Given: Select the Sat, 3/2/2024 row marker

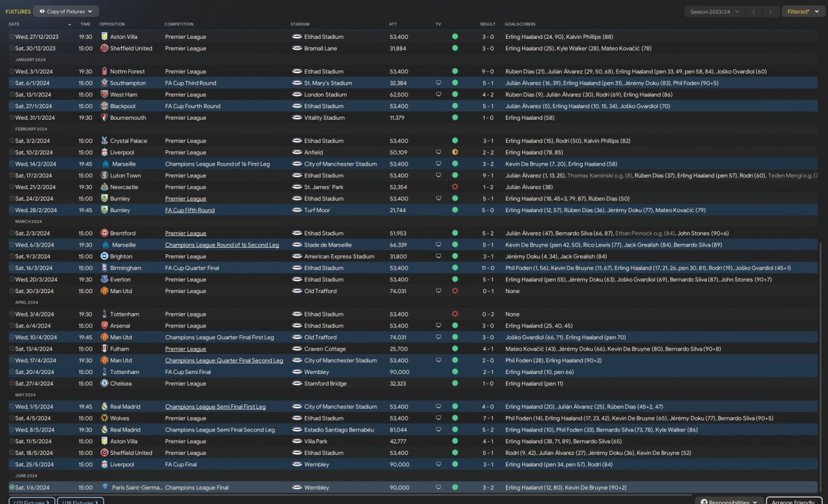Looking at the screenshot, I should pyautogui.click(x=12, y=141).
